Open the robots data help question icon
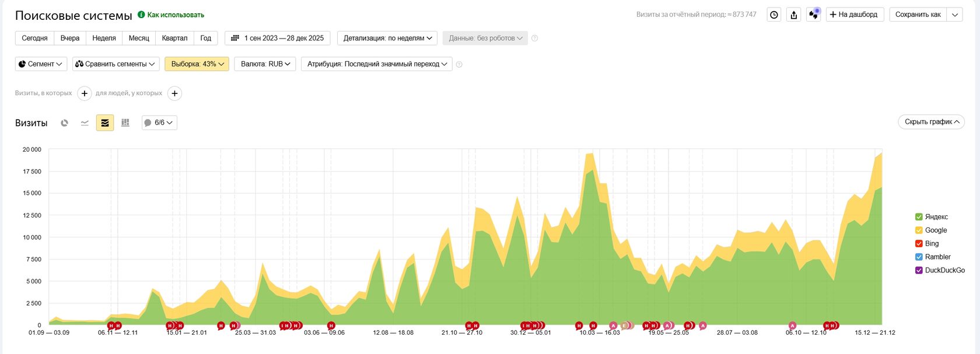 (x=535, y=38)
